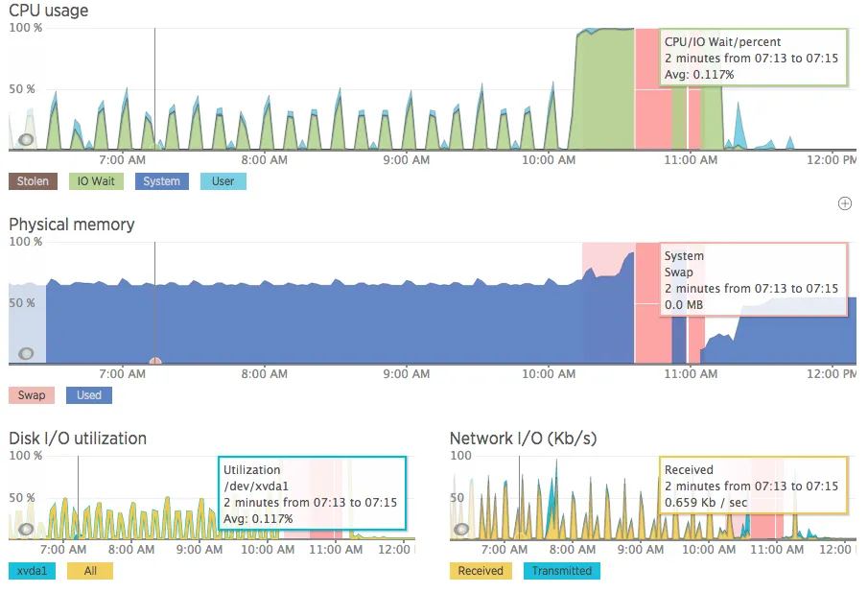Toggle the User series in CPU legend
The image size is (868, 593).
223,181
